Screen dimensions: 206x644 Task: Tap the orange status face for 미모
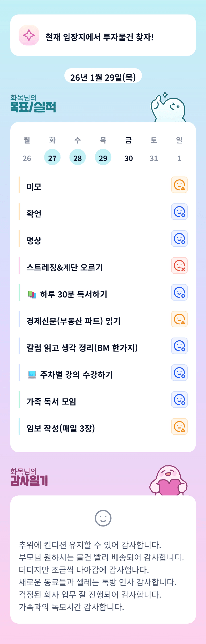[179, 185]
